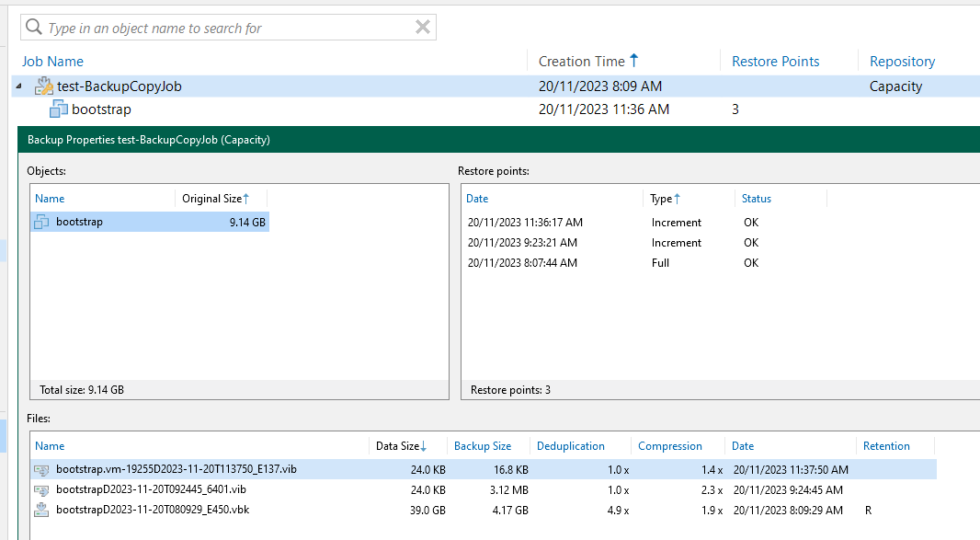Click the 6401.vib file icon
The width and height of the screenshot is (980, 540).
(x=41, y=489)
